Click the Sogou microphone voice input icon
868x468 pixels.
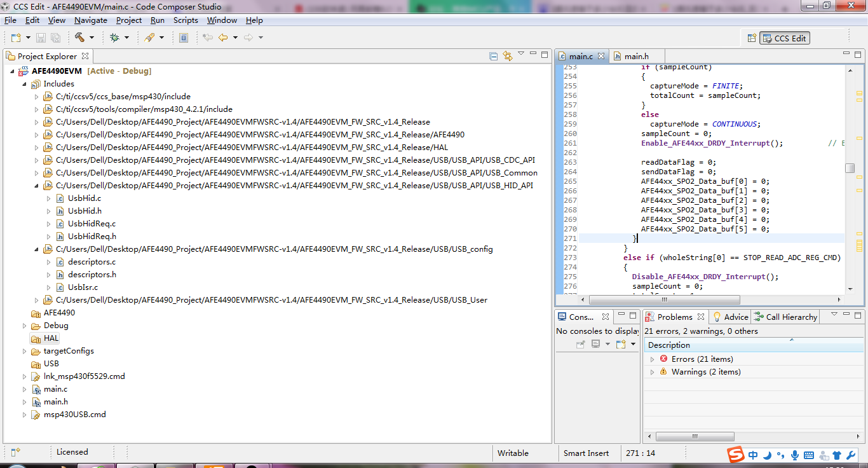pos(794,455)
